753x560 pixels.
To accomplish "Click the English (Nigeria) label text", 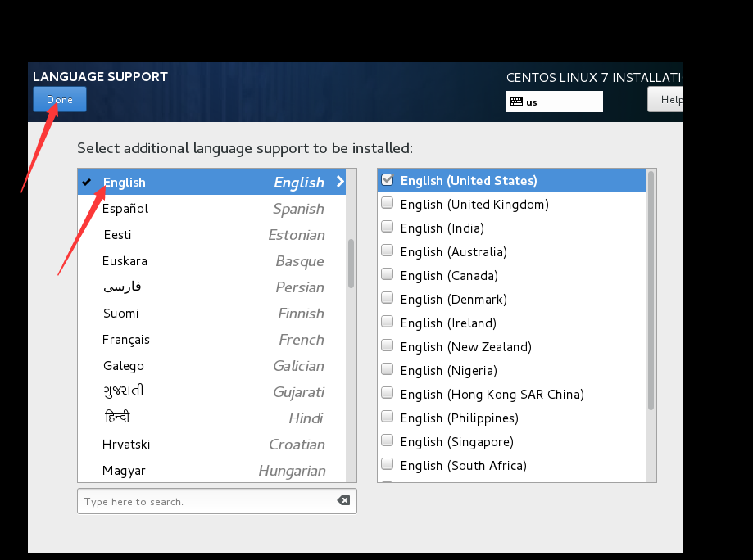I will click(x=448, y=370).
